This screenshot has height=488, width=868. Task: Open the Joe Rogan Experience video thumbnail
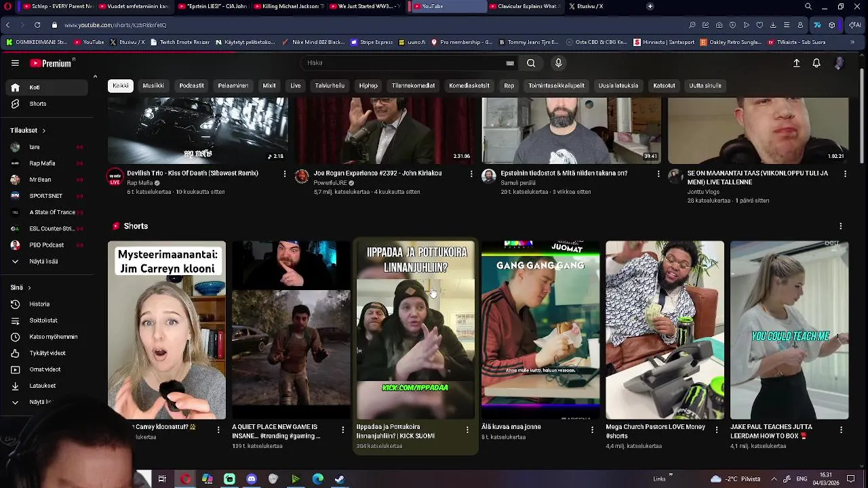(384, 131)
